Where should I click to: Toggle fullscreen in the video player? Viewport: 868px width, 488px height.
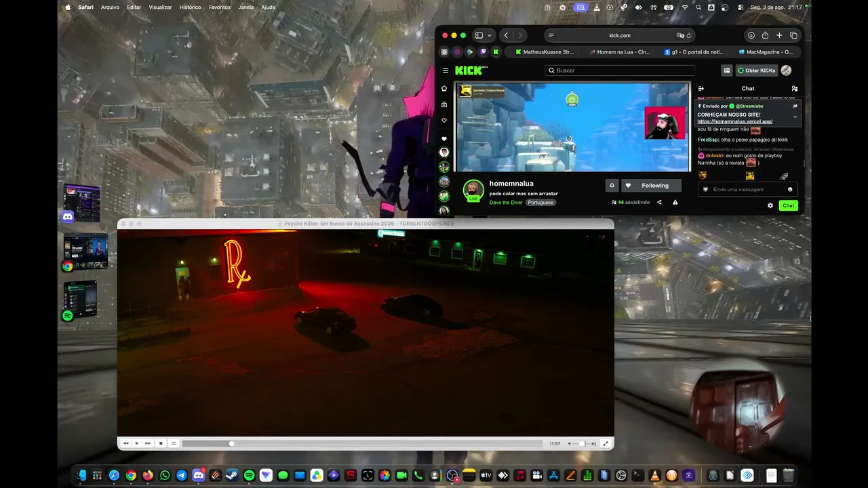click(606, 443)
